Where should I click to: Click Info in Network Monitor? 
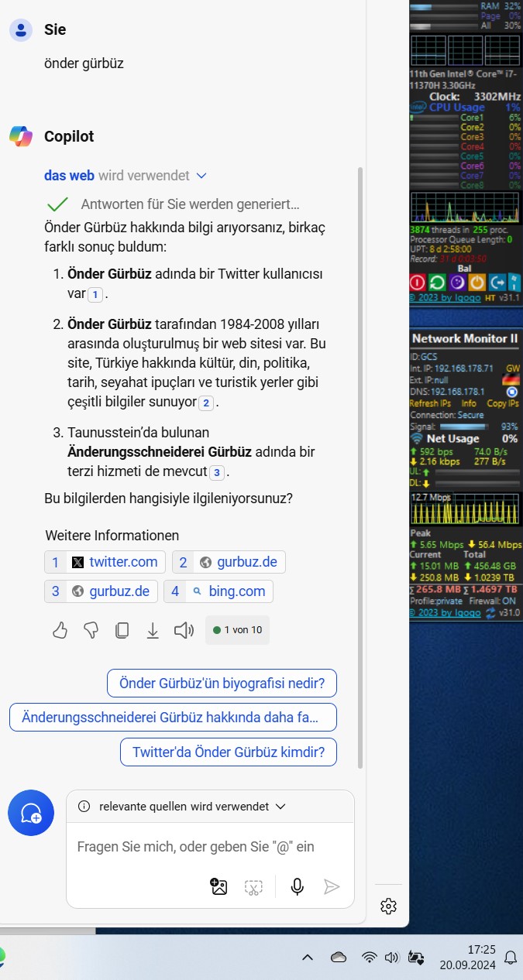[x=469, y=403]
